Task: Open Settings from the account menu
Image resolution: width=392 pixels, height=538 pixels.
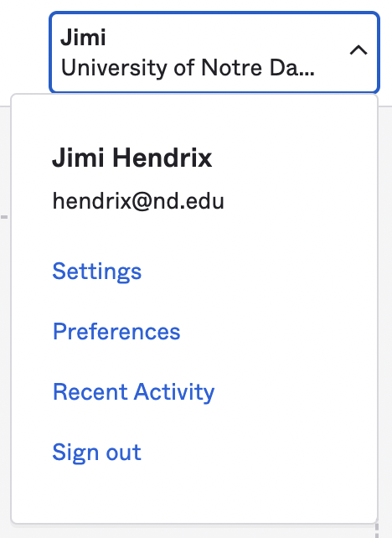Action: [x=96, y=272]
